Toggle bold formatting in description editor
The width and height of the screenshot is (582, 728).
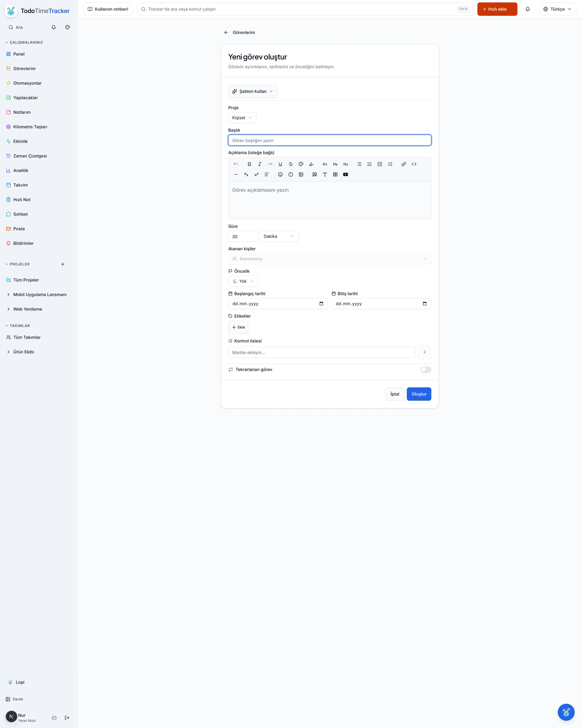click(249, 164)
